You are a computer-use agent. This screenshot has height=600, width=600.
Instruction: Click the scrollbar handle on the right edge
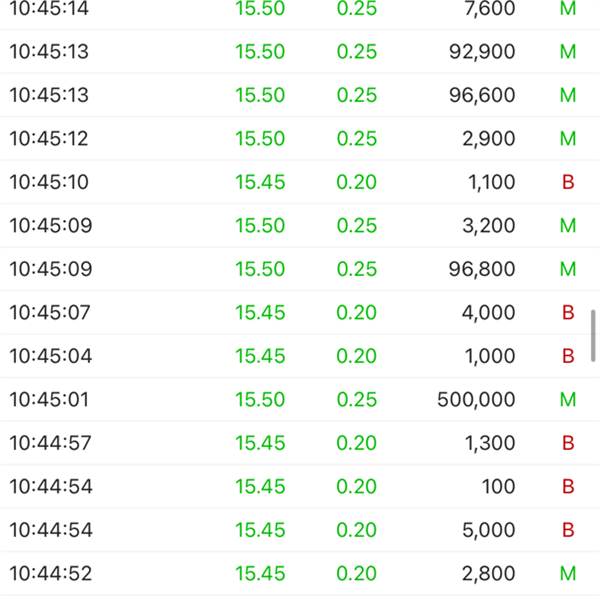click(594, 335)
